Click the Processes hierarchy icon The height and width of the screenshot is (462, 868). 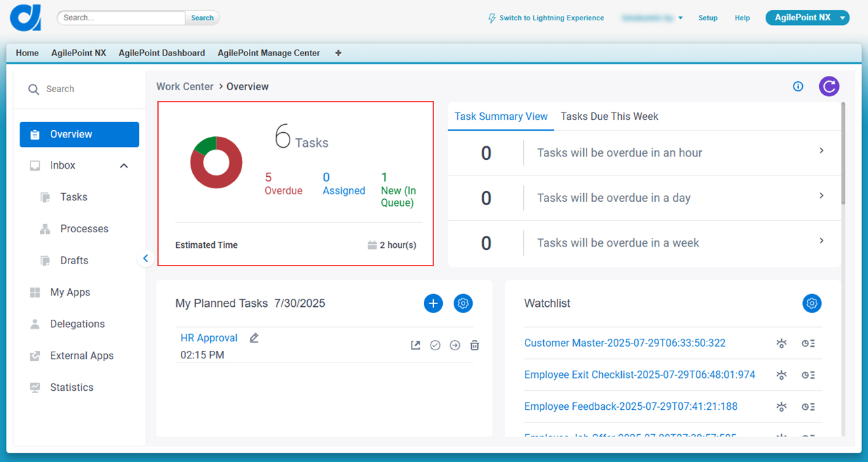[45, 229]
